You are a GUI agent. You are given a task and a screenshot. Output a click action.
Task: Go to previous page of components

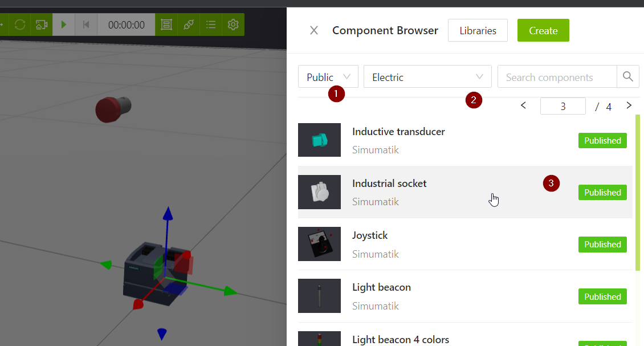[x=523, y=105]
